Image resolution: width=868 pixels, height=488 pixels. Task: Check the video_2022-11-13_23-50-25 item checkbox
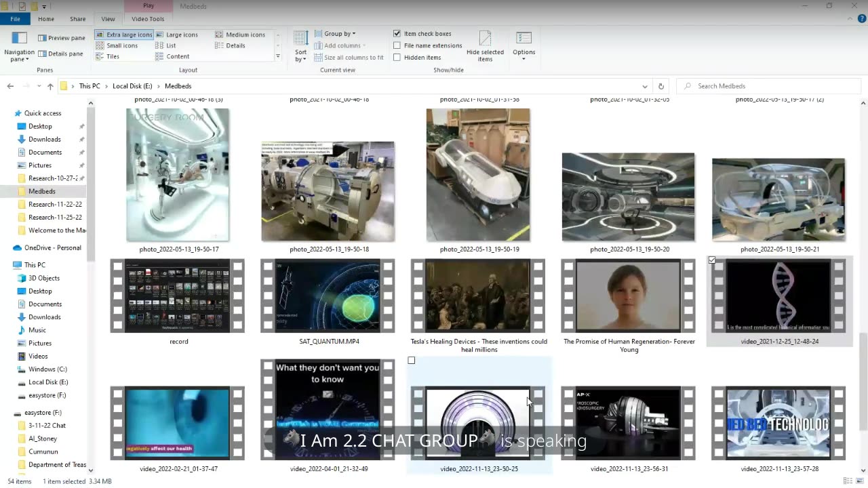click(412, 361)
